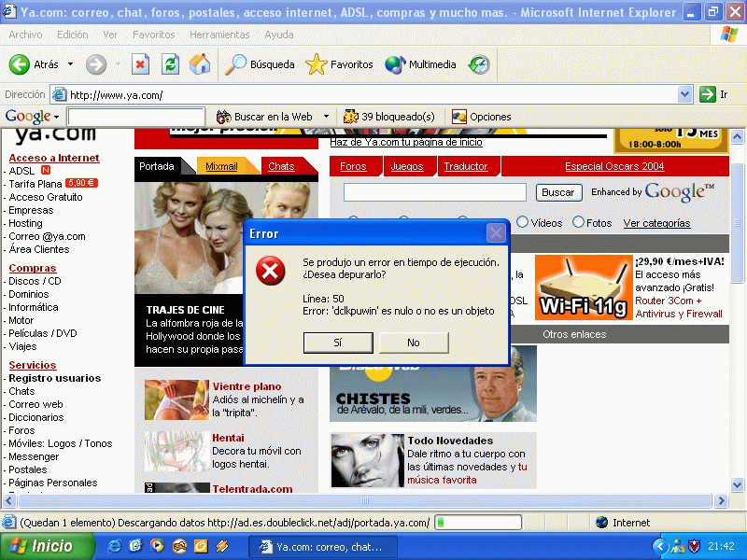Click the Buscar button on page
747x560 pixels.
pyautogui.click(x=558, y=192)
